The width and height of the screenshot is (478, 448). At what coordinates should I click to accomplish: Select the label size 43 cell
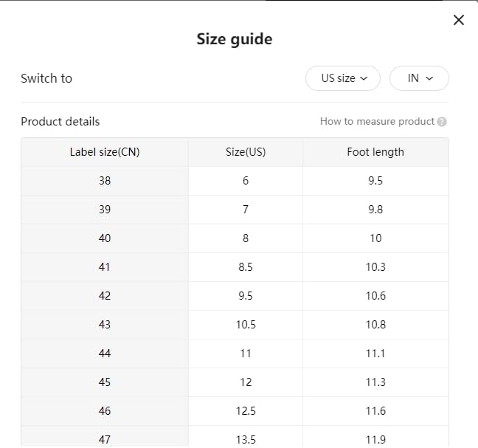click(105, 325)
